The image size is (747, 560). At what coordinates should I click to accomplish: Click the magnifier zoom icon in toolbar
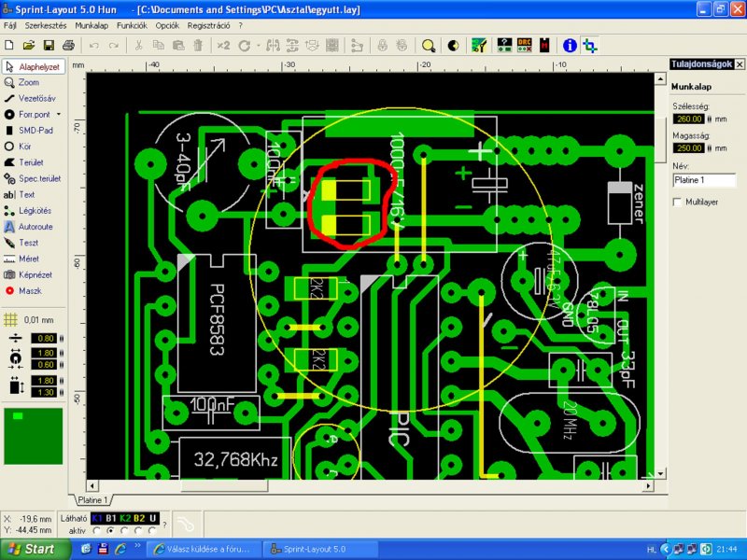(x=429, y=46)
